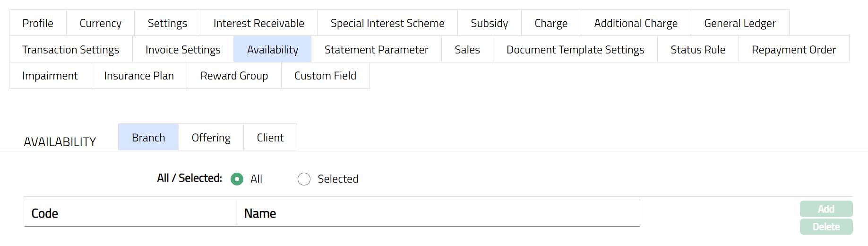Open the Repayment Order tab

pyautogui.click(x=793, y=50)
